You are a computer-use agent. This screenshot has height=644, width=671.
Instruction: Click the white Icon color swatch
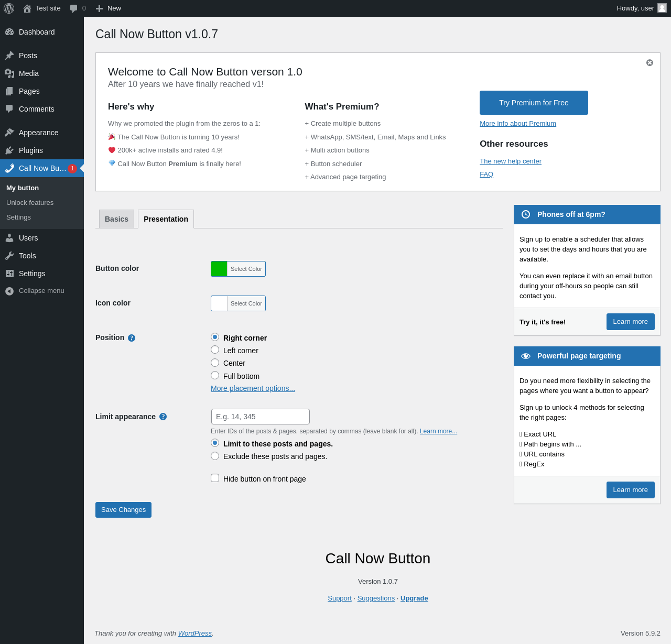[x=219, y=303]
